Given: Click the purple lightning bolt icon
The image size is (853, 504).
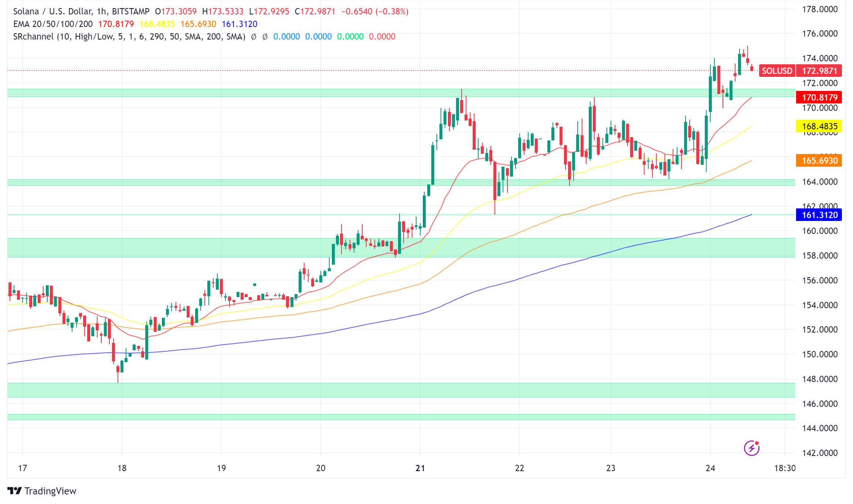Looking at the screenshot, I should point(751,448).
